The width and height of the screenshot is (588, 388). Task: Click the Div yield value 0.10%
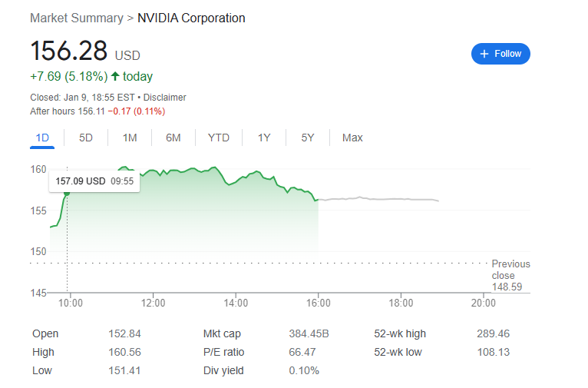(304, 371)
